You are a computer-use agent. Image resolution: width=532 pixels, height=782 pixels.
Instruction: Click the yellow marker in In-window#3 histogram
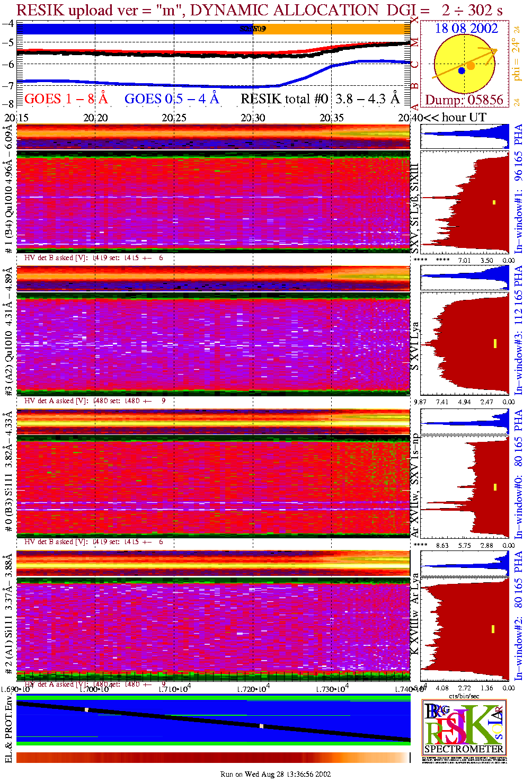[x=495, y=343]
